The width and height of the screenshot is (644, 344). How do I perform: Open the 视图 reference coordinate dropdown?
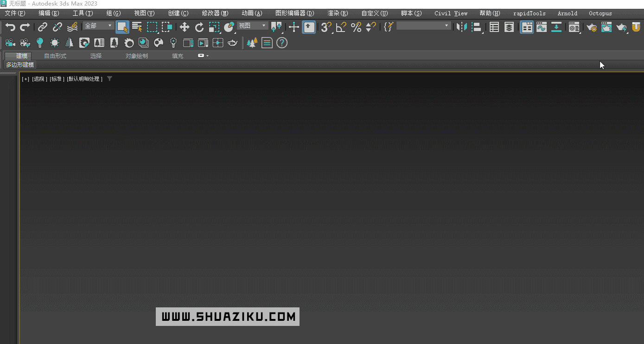[253, 26]
